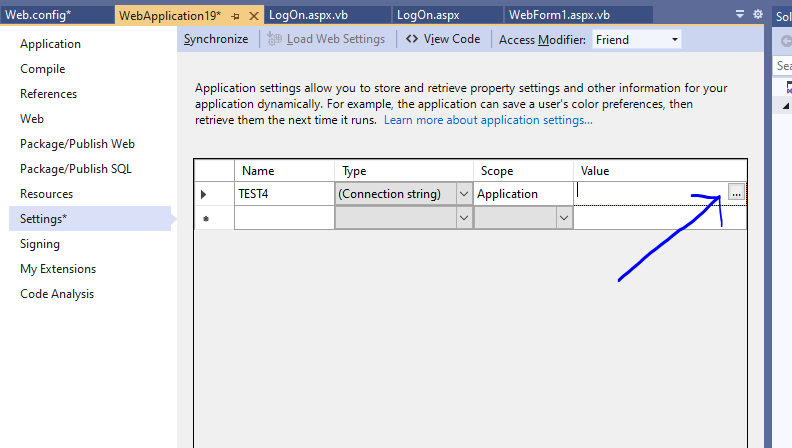Open the document tabs overflow dropdown
792x448 pixels.
tap(739, 14)
